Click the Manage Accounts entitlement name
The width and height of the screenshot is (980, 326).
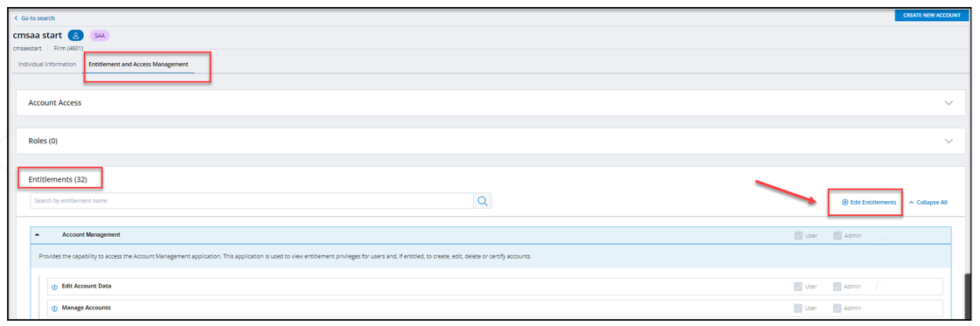click(x=87, y=308)
